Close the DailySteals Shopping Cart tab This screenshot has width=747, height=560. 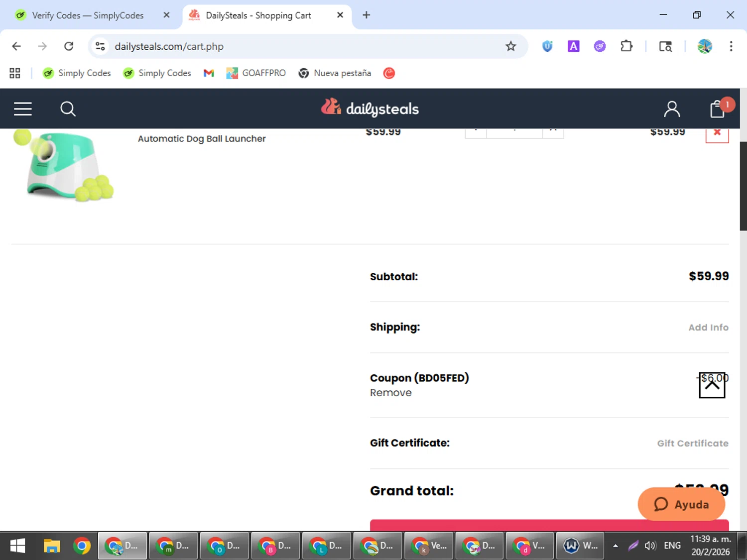(340, 15)
